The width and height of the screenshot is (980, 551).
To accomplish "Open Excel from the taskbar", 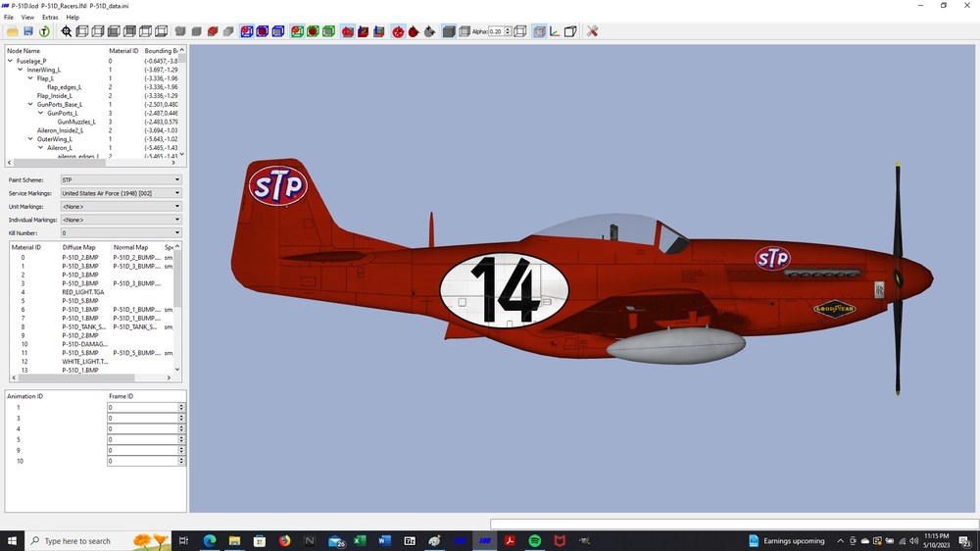I will pyautogui.click(x=360, y=541).
